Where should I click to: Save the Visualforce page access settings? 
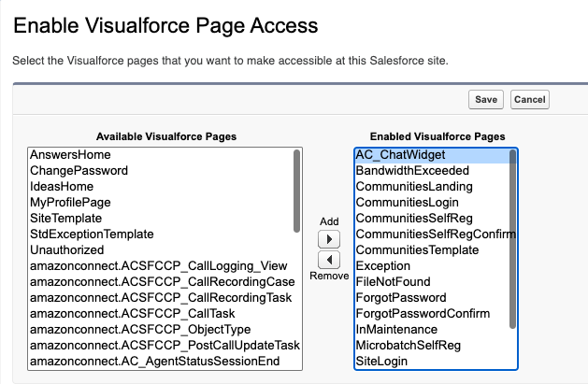coord(485,100)
